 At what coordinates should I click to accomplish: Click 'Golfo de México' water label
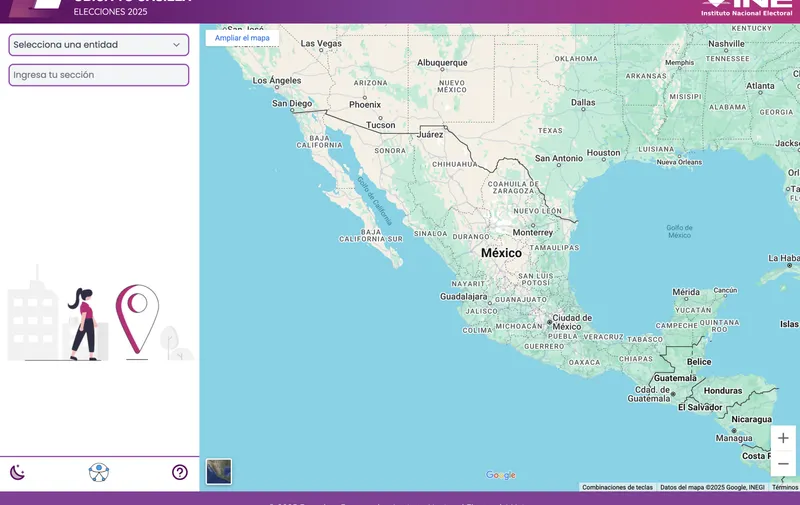679,232
